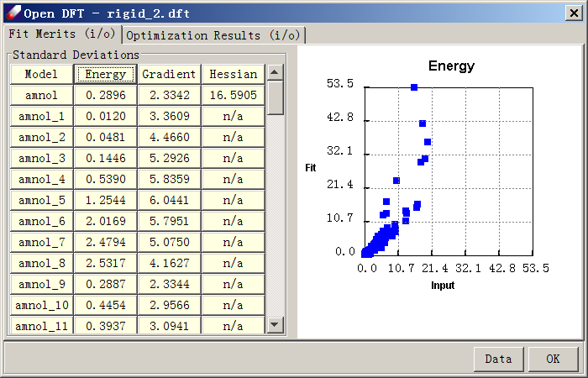
Task: Select the amnol_5 model row label
Action: [41, 200]
